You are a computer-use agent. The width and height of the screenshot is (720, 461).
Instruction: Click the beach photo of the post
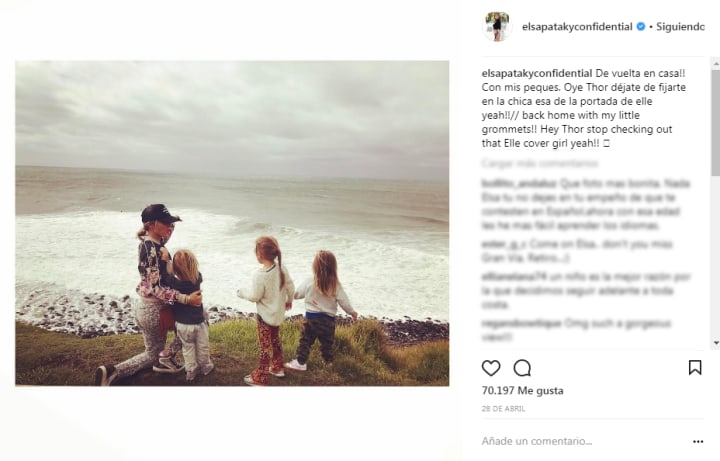click(232, 223)
